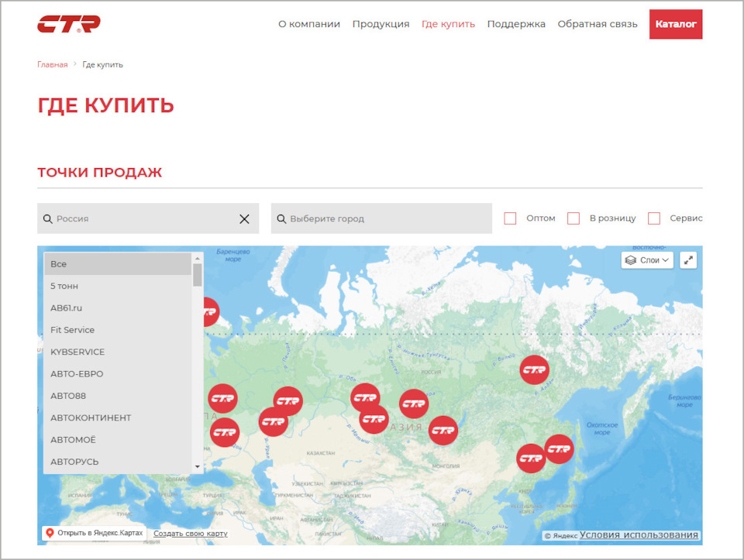Select the CTR map marker near Yakutsk

(534, 370)
